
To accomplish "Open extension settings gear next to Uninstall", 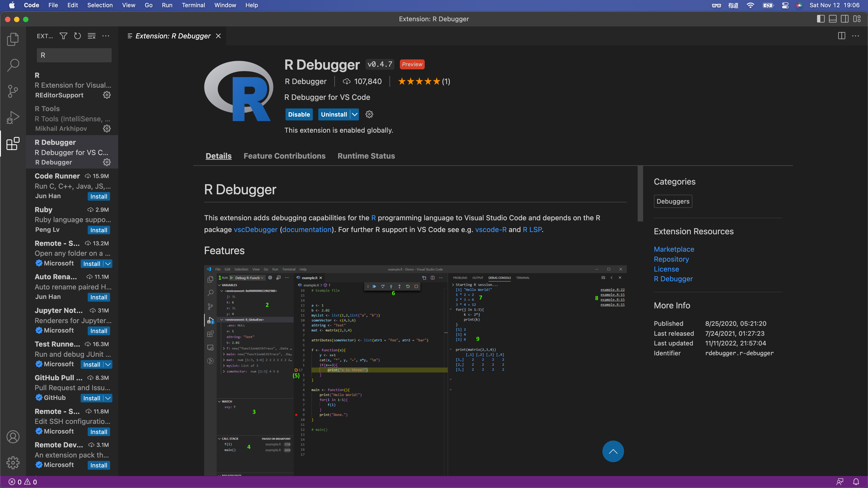I will click(369, 115).
